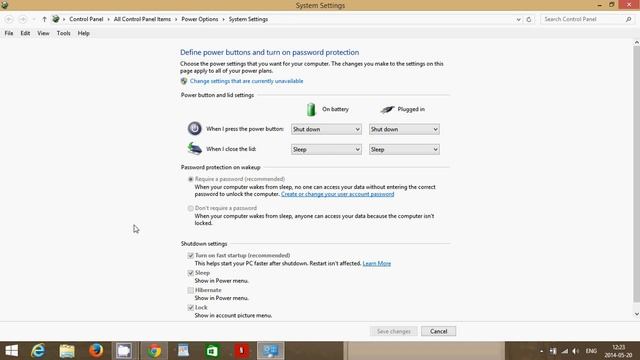Click the Forward navigation arrow
This screenshot has width=640, height=360.
(x=23, y=19)
